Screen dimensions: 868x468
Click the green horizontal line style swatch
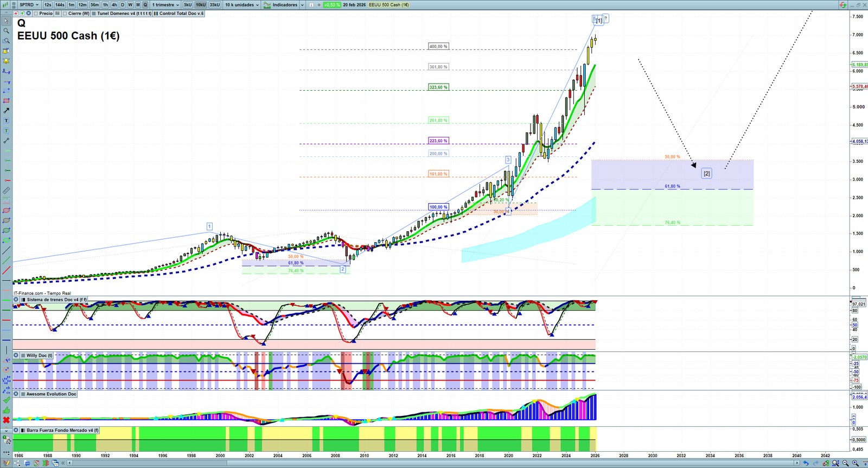pos(7,300)
